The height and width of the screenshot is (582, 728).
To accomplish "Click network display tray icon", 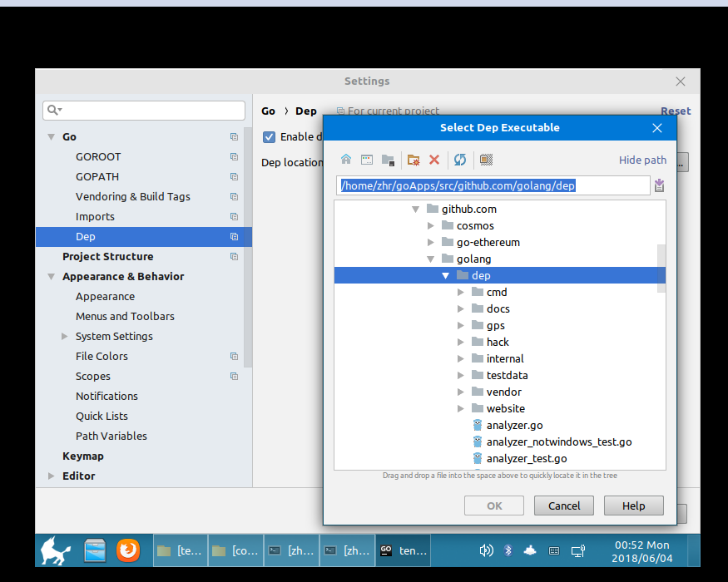I will (x=578, y=551).
